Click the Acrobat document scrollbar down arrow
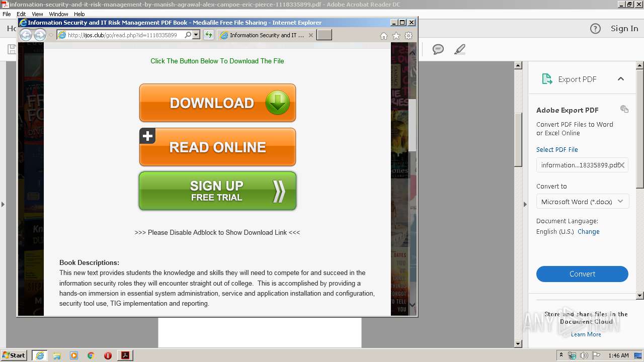 518,344
